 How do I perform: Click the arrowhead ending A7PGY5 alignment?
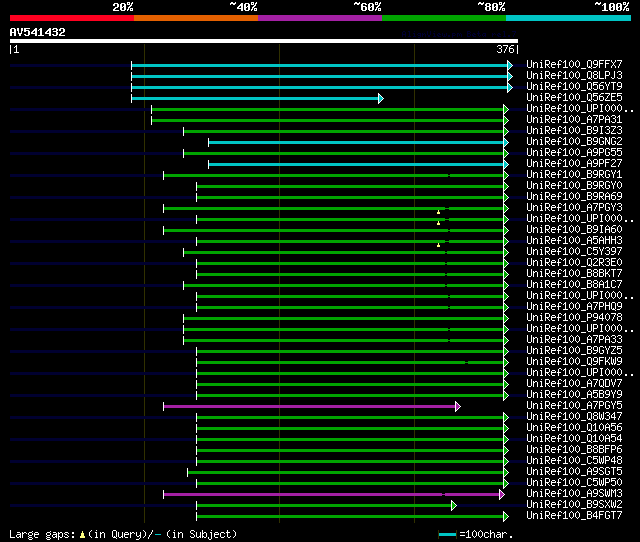click(458, 406)
